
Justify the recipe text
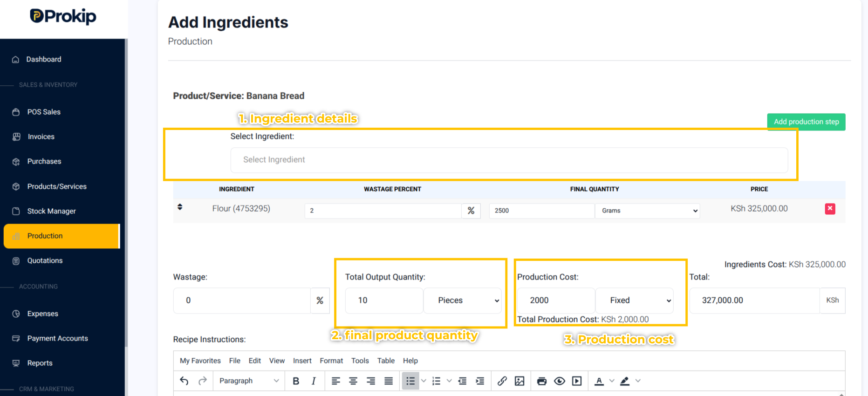click(389, 381)
